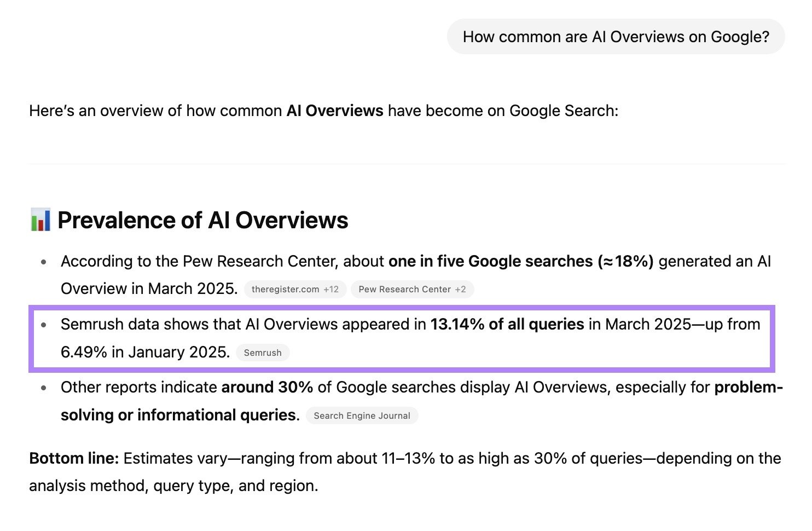Click the bar chart icon beside Prevalence heading
Image resolution: width=812 pixels, height=531 pixels.
point(40,221)
